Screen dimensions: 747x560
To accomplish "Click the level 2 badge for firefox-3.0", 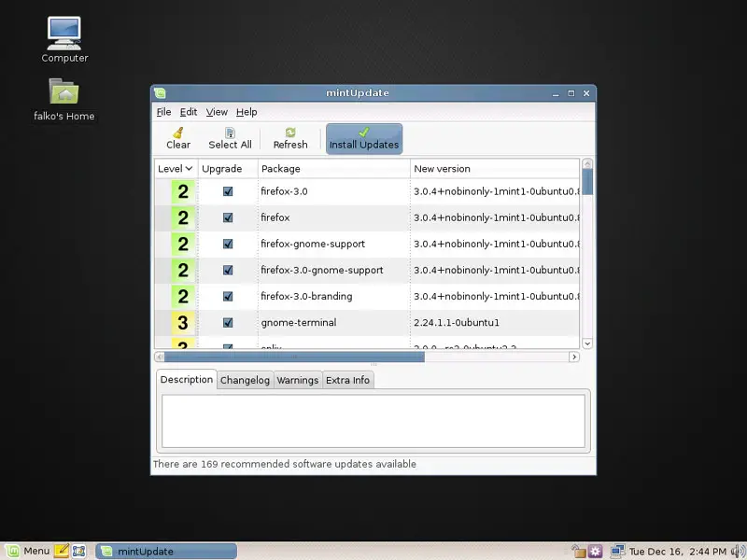I will pyautogui.click(x=183, y=191).
